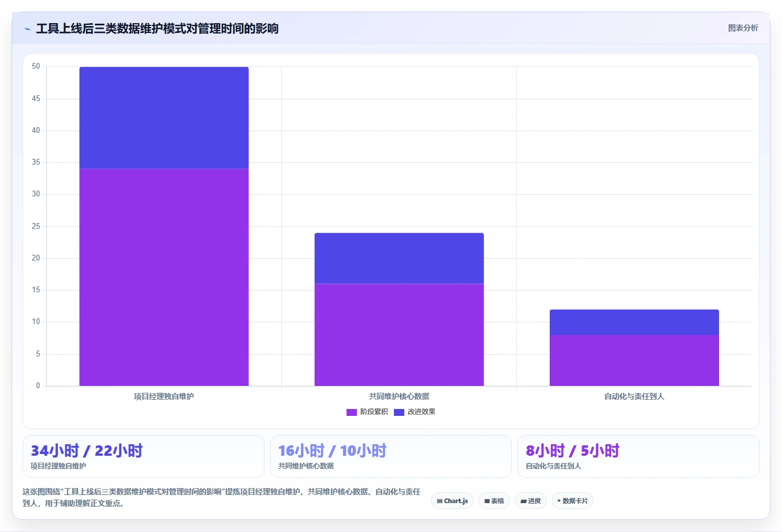Click the 34小时 / 22小时 data card
The image size is (782, 532).
click(143, 456)
